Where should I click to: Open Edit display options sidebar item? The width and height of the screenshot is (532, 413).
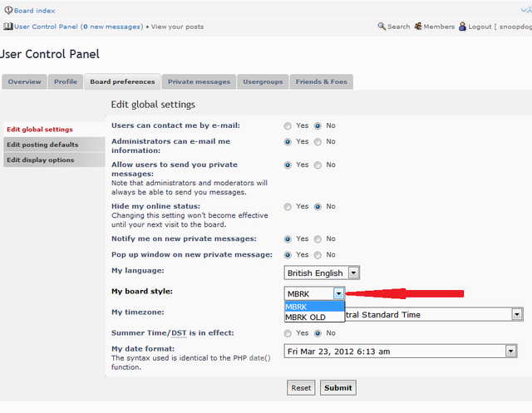[x=54, y=160]
